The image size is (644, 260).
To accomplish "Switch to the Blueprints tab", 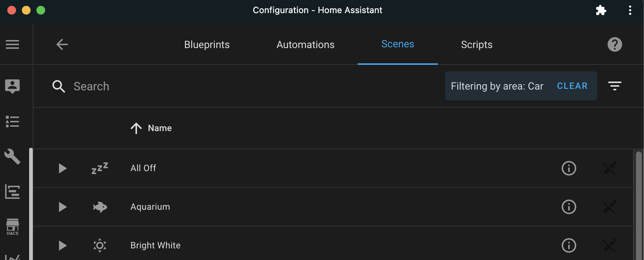I will (207, 44).
